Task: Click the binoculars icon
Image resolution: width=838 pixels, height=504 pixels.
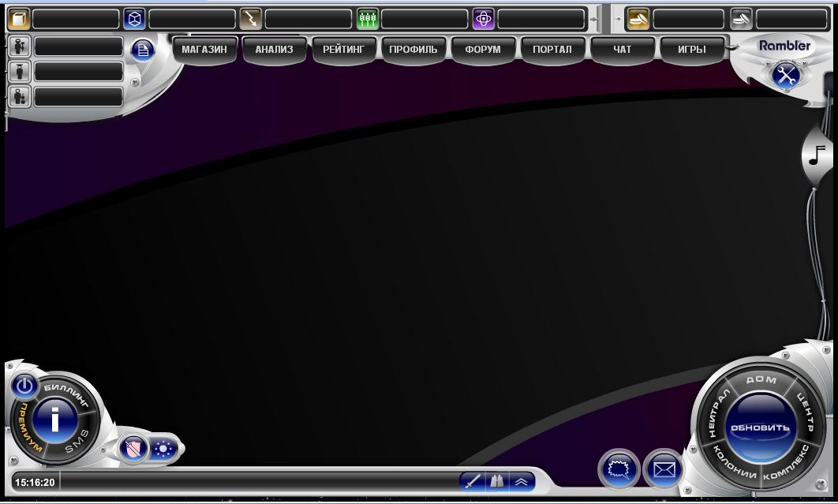Action: click(x=497, y=481)
